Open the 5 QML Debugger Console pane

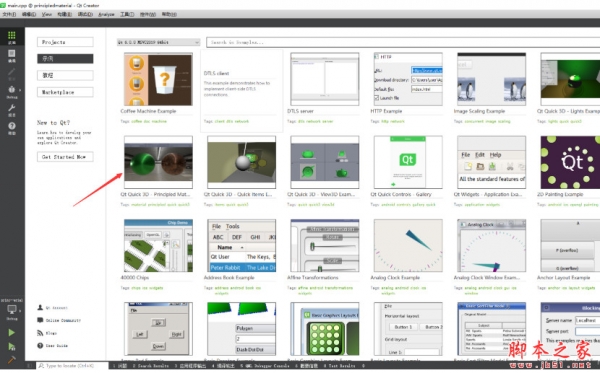coord(265,366)
